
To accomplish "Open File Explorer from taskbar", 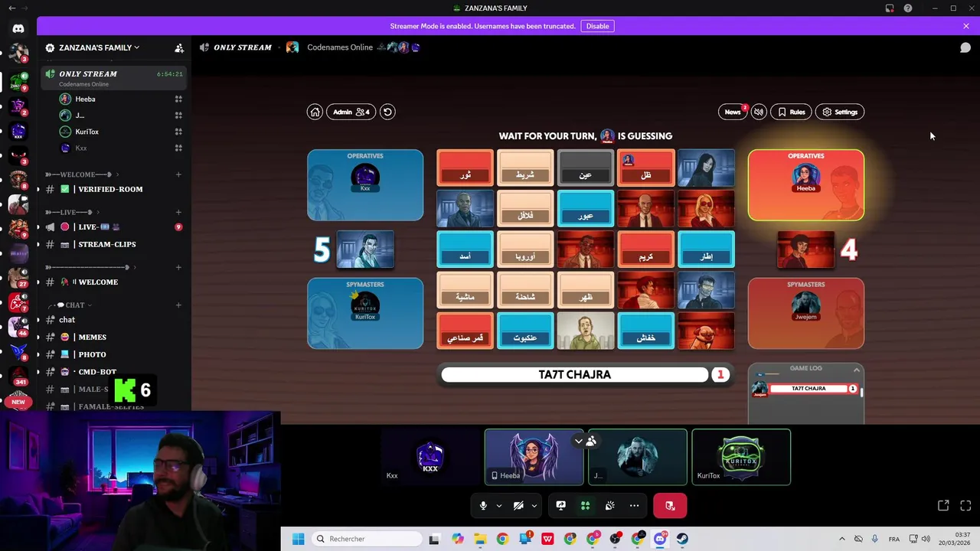I will tap(479, 539).
